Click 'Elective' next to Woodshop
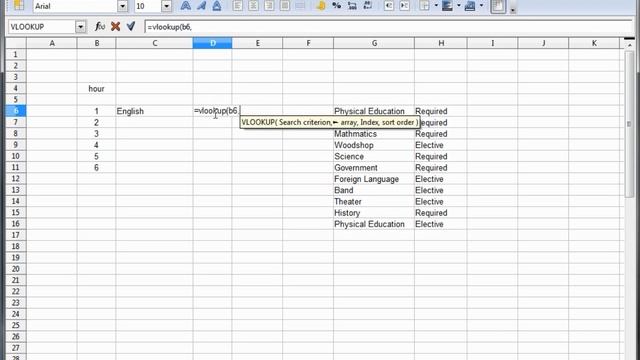The width and height of the screenshot is (640, 360). coord(441,145)
